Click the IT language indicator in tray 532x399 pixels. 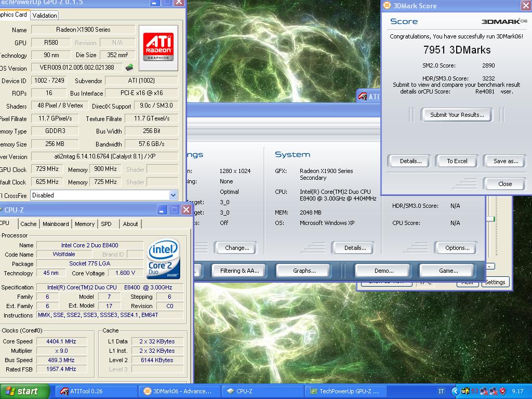coord(441,391)
